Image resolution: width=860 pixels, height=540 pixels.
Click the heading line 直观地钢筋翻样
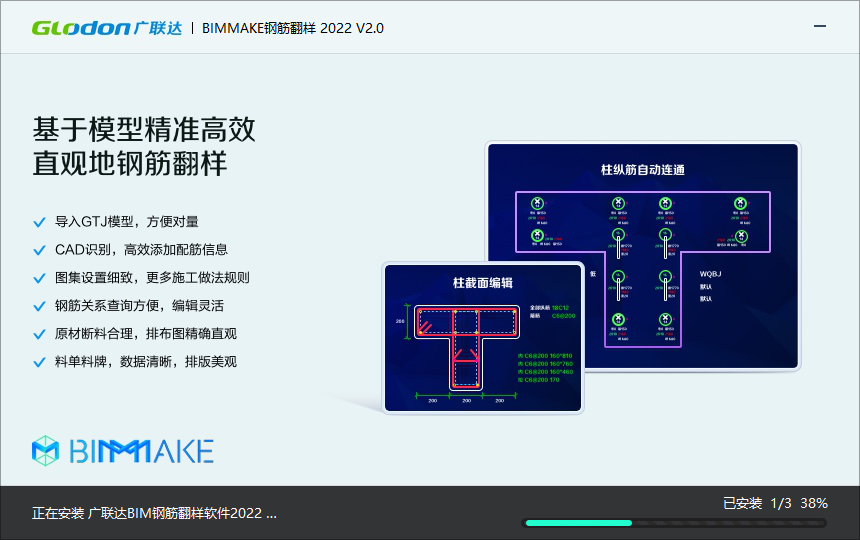tap(130, 163)
